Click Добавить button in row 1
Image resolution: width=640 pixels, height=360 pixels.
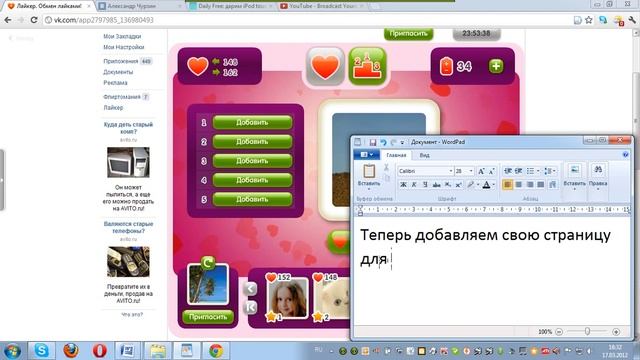click(x=252, y=122)
